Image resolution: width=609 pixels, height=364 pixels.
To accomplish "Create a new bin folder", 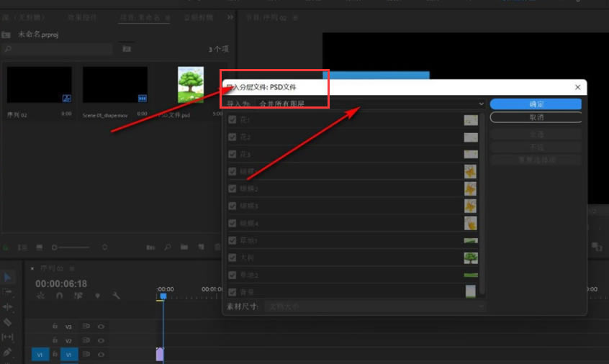I will 184,247.
